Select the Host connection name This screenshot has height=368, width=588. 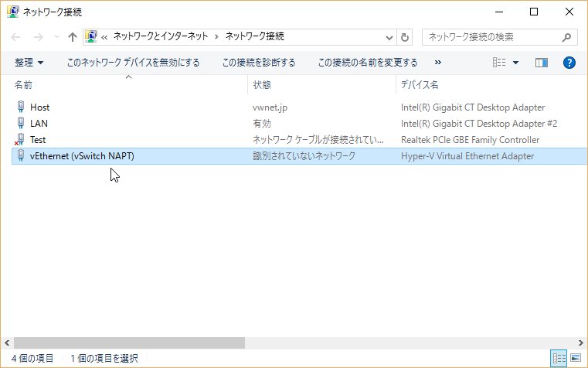(39, 107)
